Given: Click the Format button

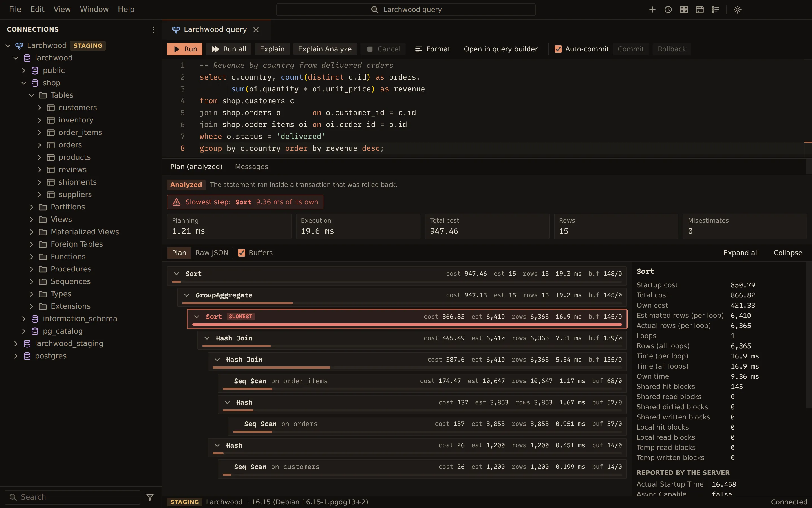Looking at the screenshot, I should [x=433, y=49].
